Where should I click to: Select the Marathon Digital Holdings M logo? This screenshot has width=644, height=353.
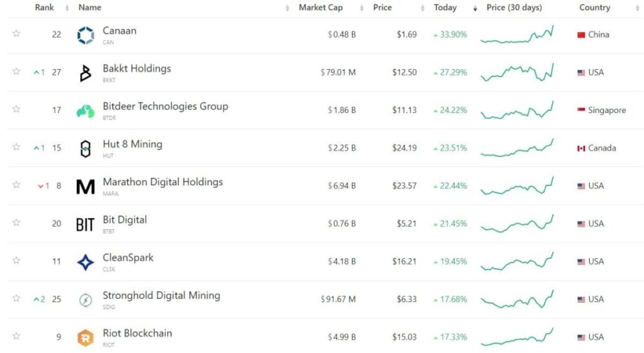[x=86, y=187]
